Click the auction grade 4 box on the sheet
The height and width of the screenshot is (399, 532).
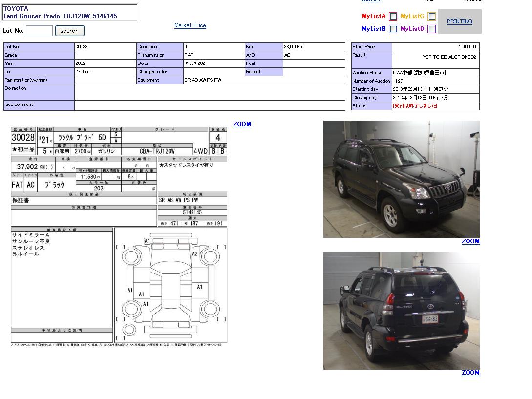click(x=218, y=138)
